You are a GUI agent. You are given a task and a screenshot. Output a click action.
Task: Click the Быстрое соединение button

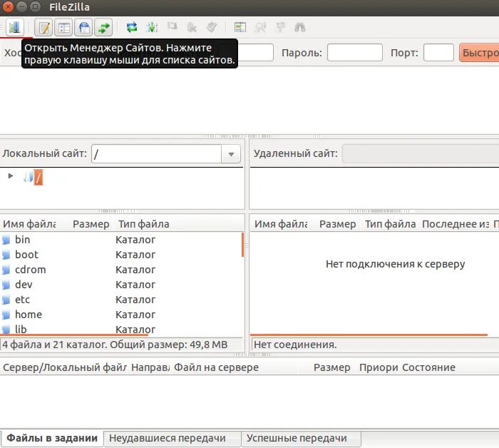pos(479,53)
